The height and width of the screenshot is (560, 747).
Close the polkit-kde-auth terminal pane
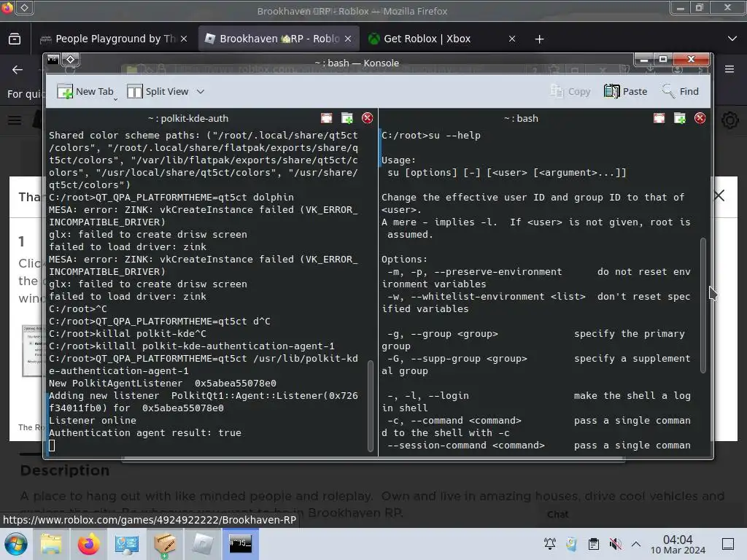368,118
